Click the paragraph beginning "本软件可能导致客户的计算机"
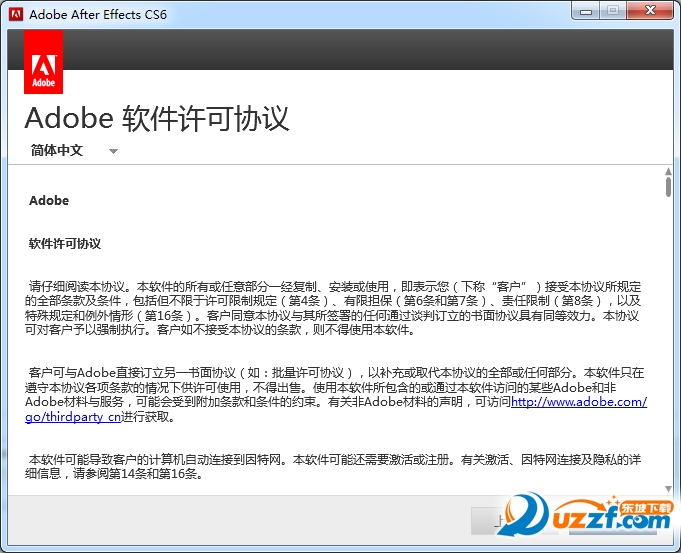 coord(333,467)
